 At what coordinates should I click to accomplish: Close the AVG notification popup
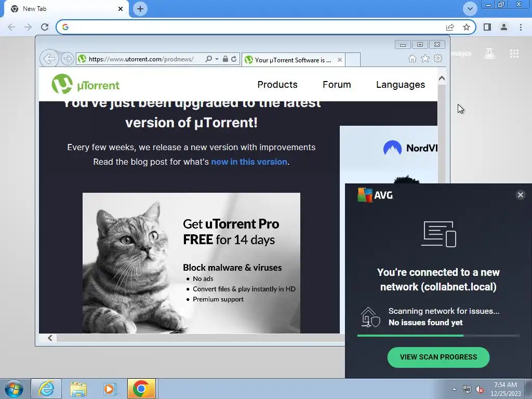[520, 195]
